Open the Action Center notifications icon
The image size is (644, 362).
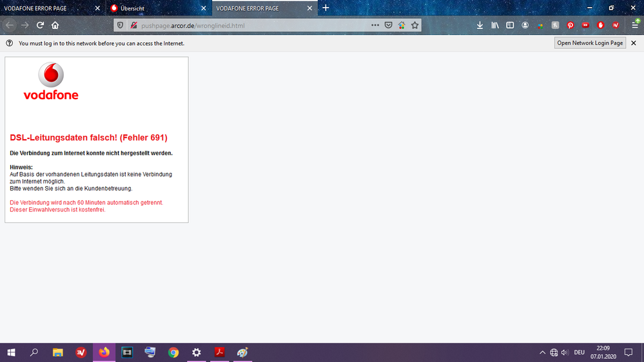[x=629, y=352]
